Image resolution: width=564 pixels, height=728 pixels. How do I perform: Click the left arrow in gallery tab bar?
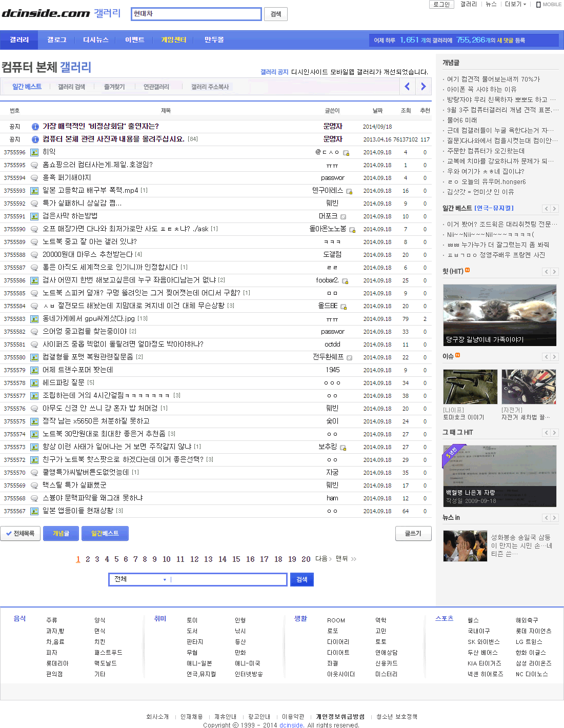point(407,87)
